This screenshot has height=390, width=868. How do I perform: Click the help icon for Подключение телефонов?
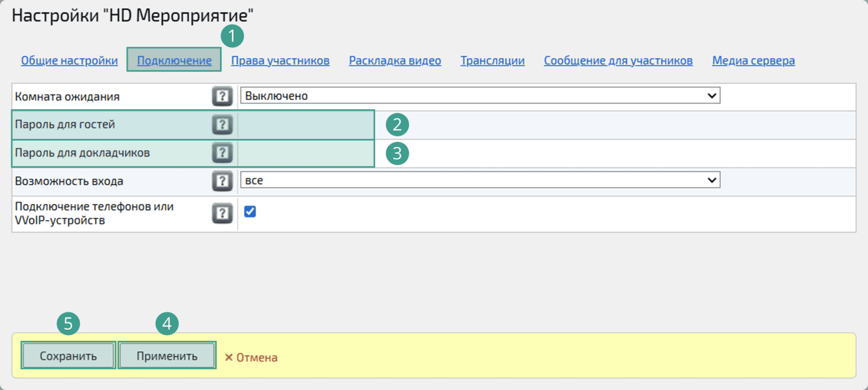click(x=222, y=213)
